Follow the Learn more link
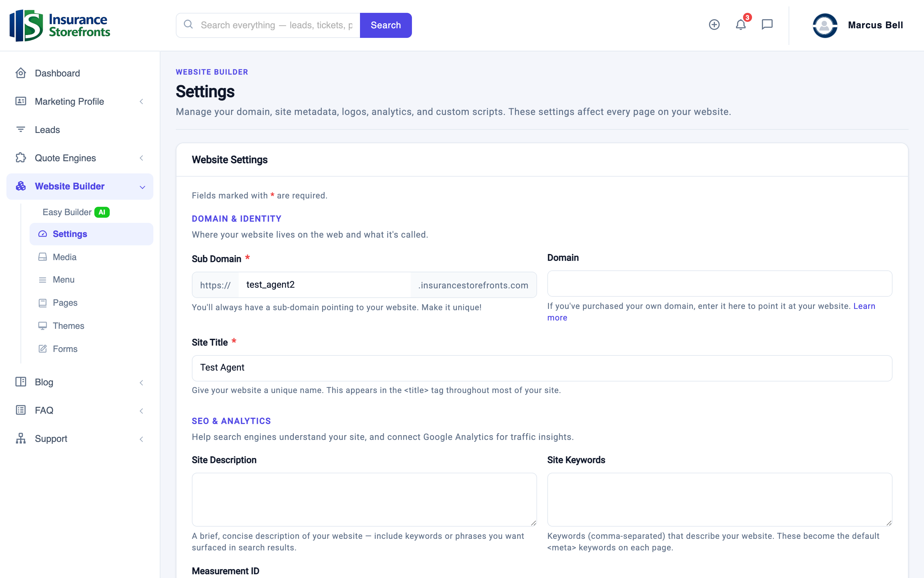 [x=864, y=306]
